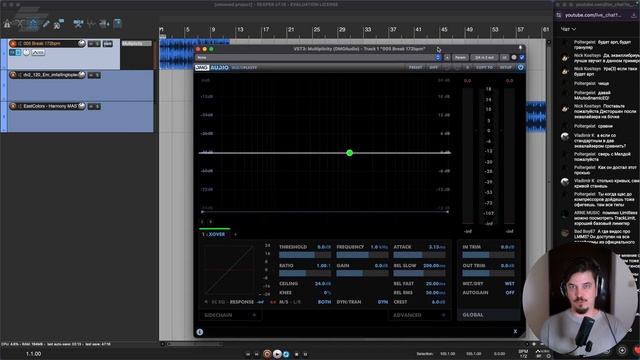Click the OUT TRIM slider
This screenshot has height=360, width=640.
pyautogui.click(x=488, y=273)
